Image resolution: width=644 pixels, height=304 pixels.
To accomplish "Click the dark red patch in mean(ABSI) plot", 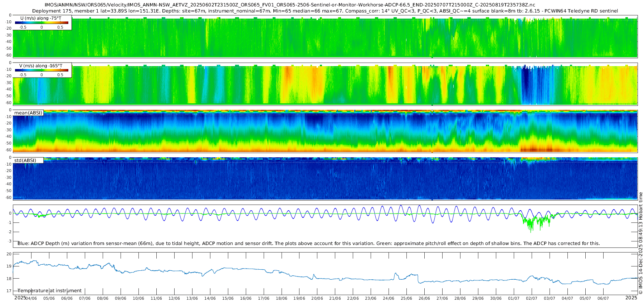I will pyautogui.click(x=533, y=149).
